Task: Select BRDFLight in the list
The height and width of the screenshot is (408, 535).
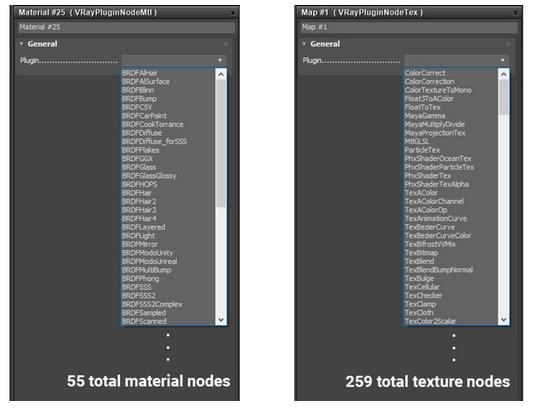Action: [138, 236]
